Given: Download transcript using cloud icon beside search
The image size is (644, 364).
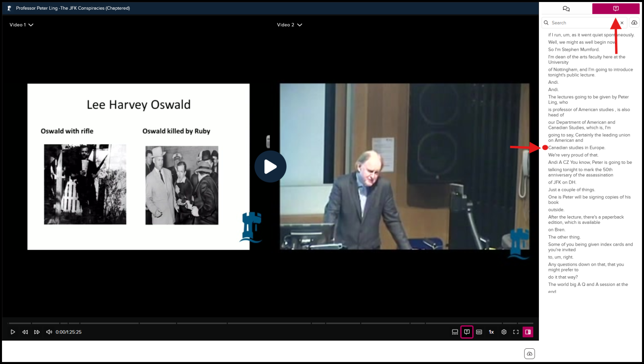Looking at the screenshot, I should pyautogui.click(x=634, y=23).
